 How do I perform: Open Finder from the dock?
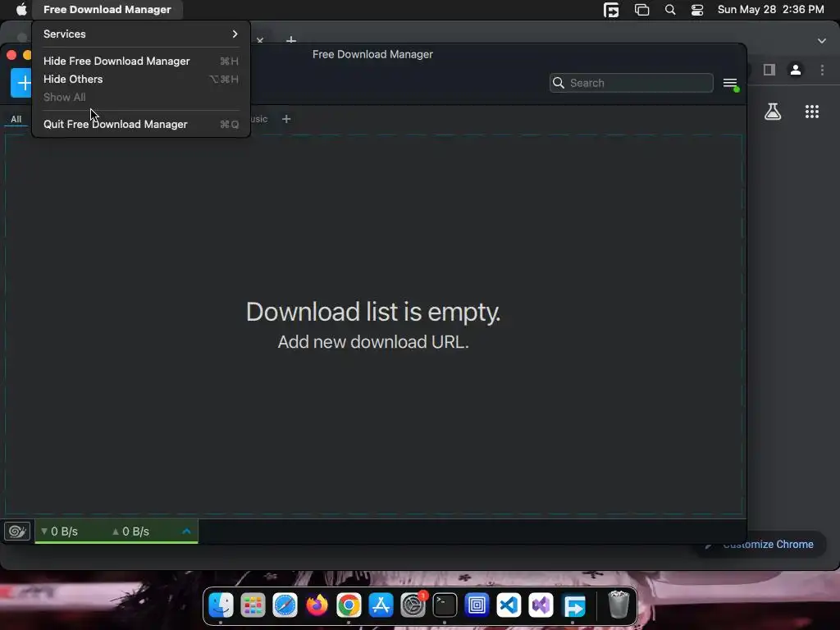click(x=221, y=605)
